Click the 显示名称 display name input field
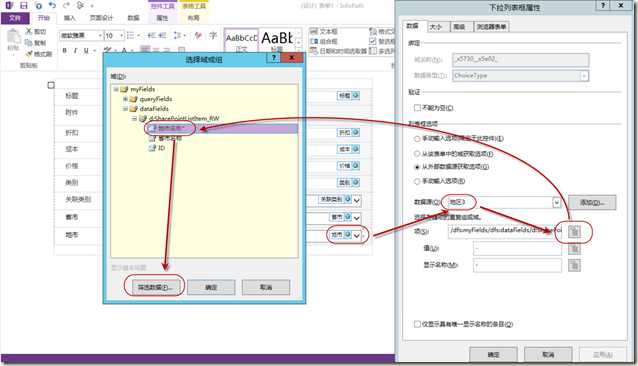Viewport: 638px width, 366px height. tap(517, 266)
